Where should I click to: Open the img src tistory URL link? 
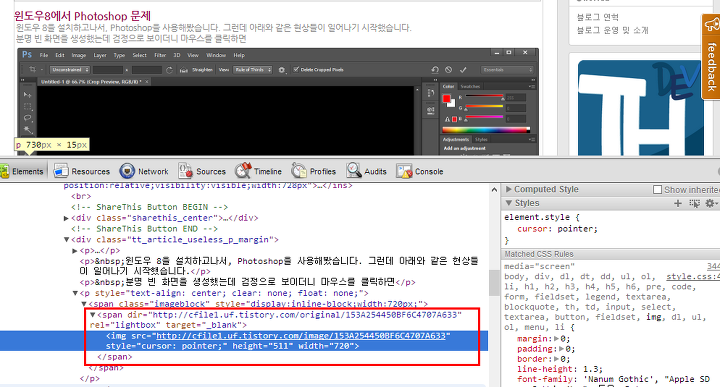(x=301, y=336)
